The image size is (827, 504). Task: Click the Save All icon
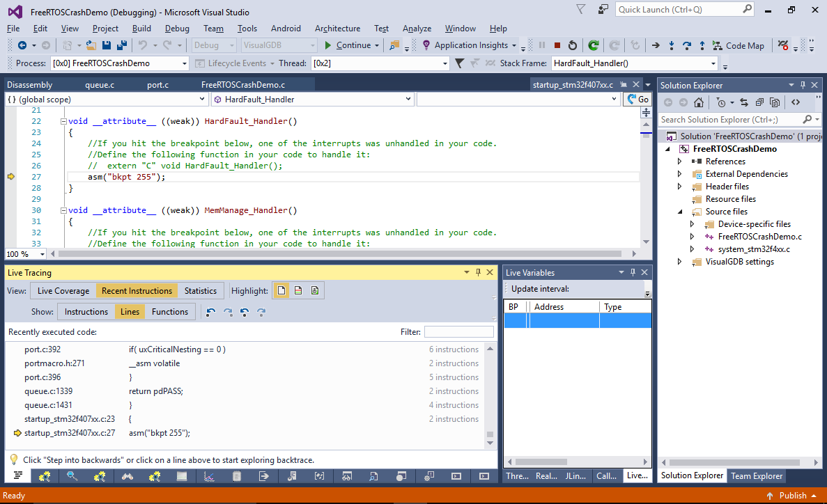(x=121, y=45)
